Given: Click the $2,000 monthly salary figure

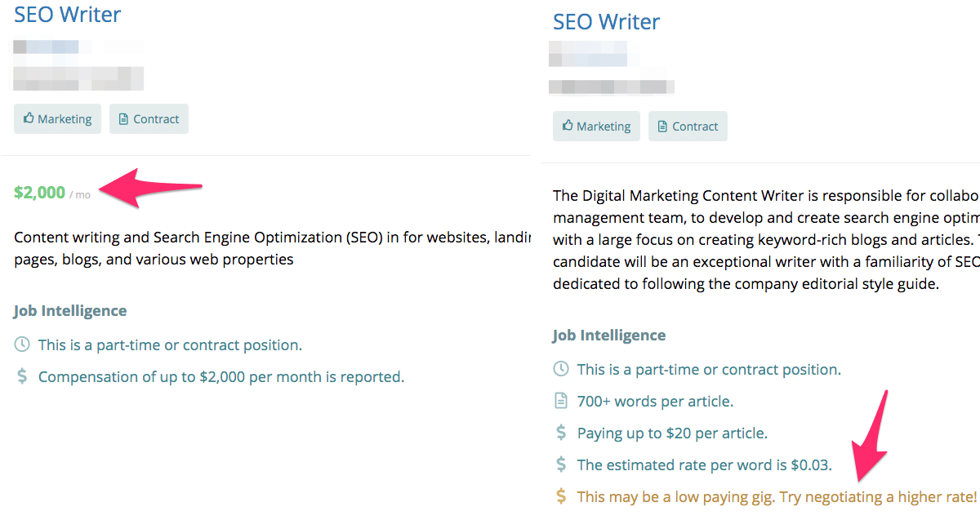Looking at the screenshot, I should point(39,192).
